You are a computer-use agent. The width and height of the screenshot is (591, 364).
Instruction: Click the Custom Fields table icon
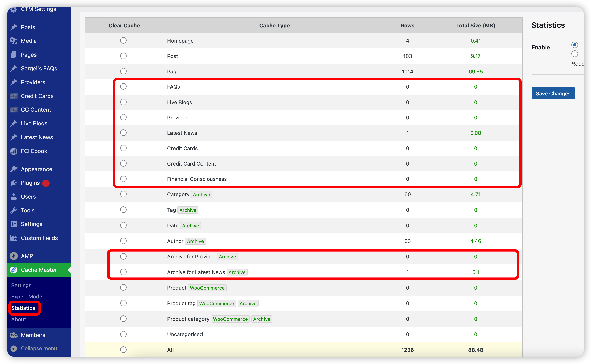coord(14,238)
